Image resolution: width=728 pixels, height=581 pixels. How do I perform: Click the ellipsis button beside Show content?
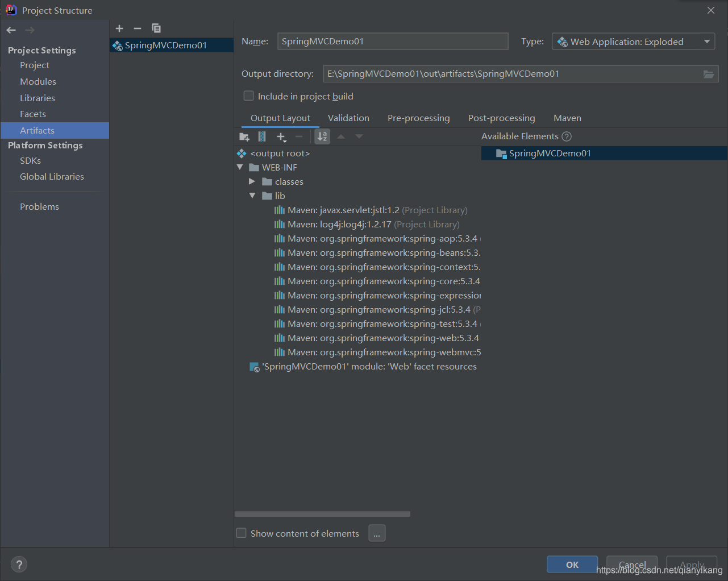(377, 533)
